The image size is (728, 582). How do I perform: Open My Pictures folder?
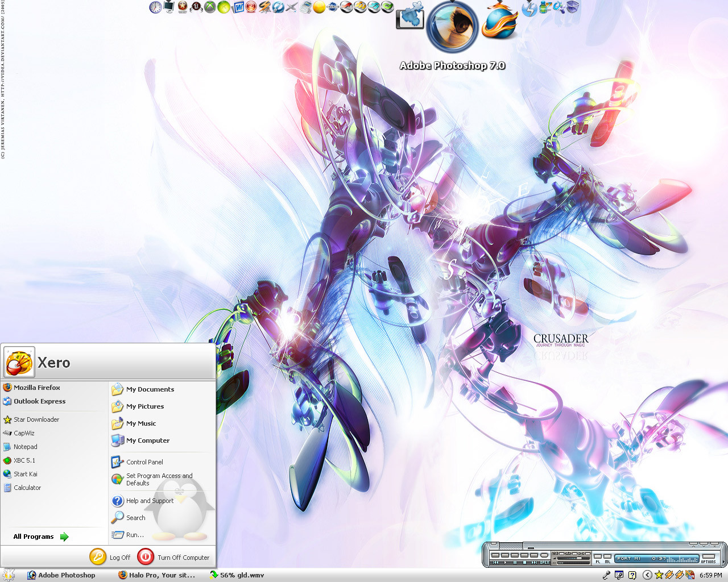138,406
